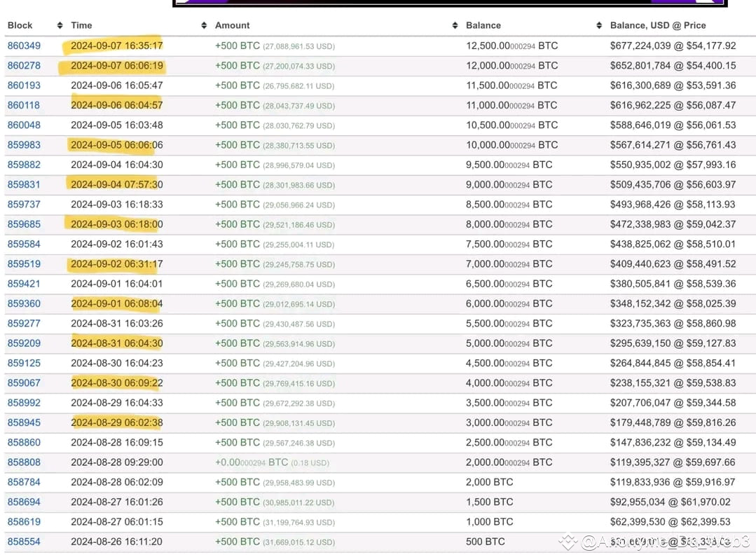The width and height of the screenshot is (756, 557).
Task: Open block 860118 link
Action: click(x=24, y=105)
